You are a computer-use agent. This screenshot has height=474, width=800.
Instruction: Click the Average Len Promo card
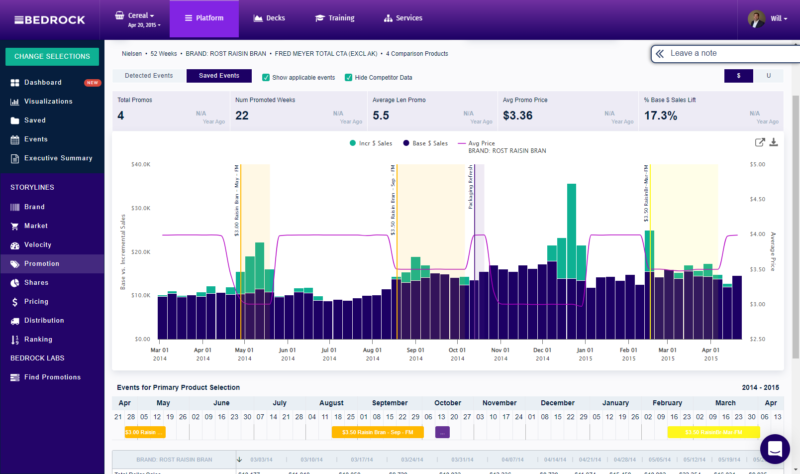pos(432,111)
